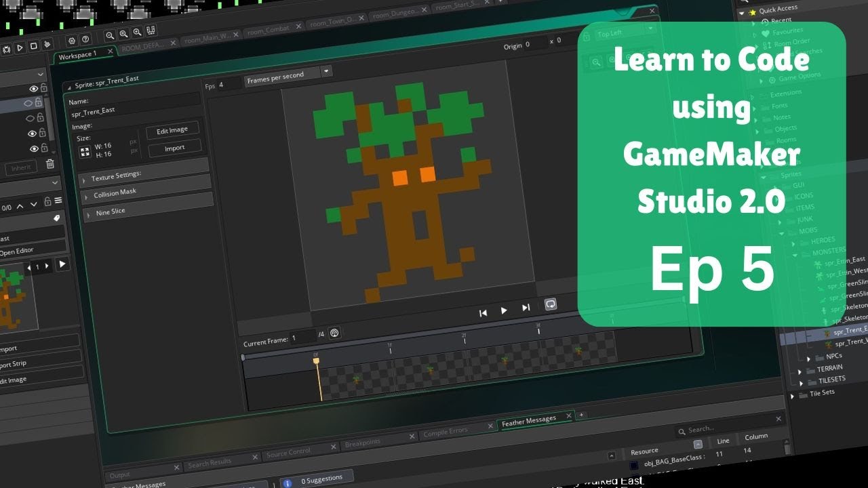Show the highlighted layer via its closed eye

click(28, 103)
